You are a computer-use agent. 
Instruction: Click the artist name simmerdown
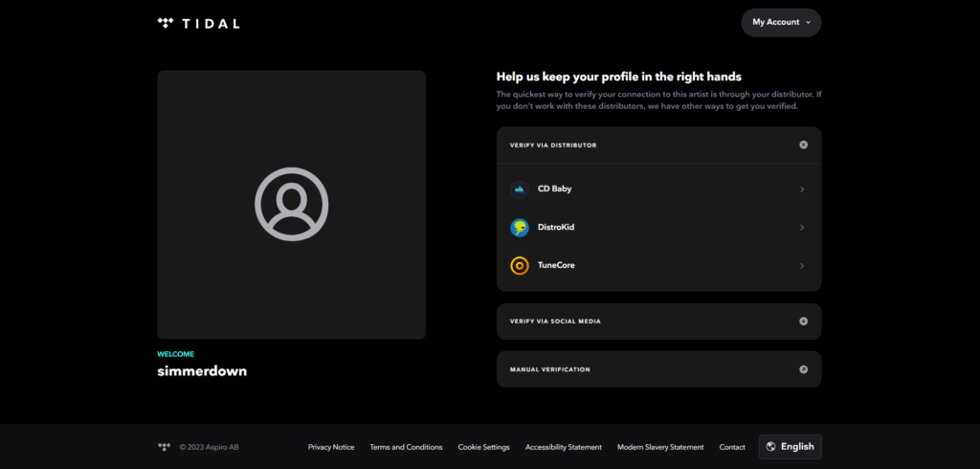[x=202, y=370]
